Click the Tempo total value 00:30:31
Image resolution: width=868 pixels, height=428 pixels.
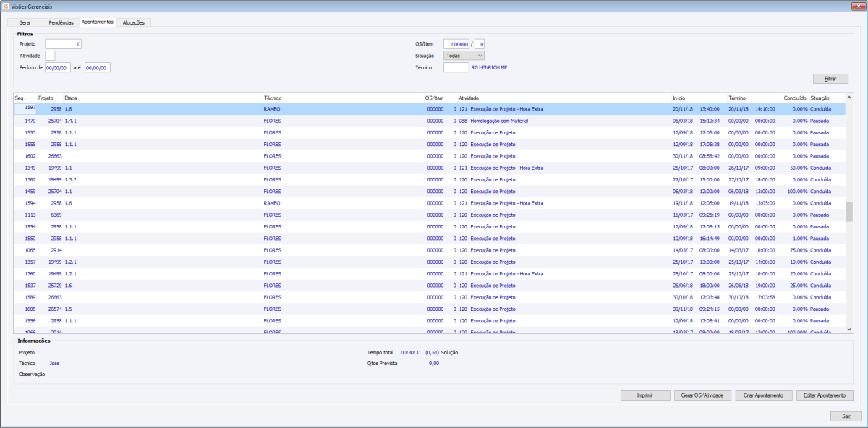pyautogui.click(x=411, y=352)
